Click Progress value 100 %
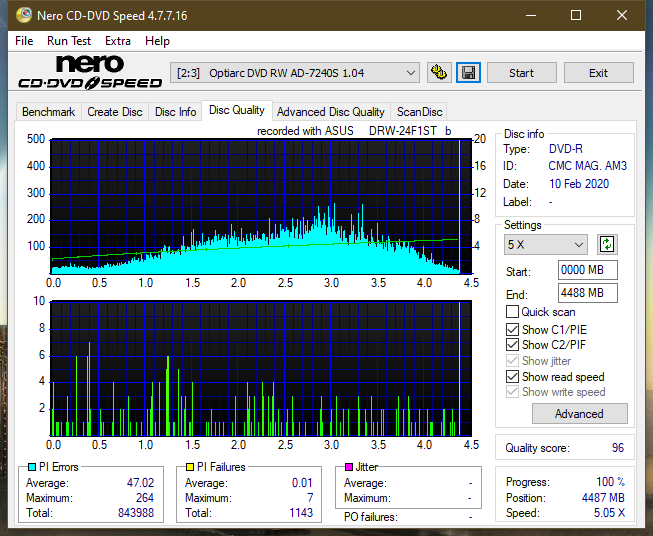Screen dimensions: 653x536 point(611,482)
